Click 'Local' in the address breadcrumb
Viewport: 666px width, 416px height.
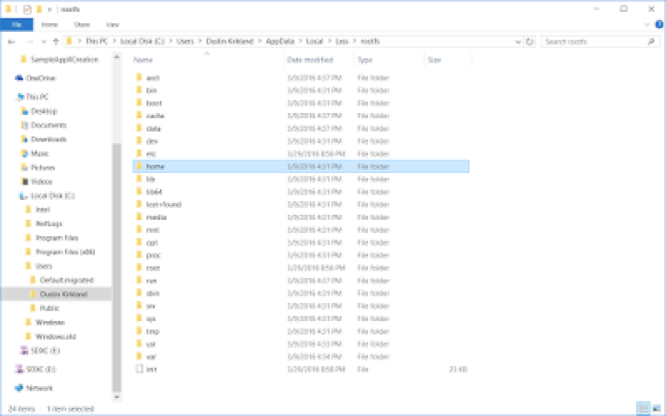(x=315, y=41)
